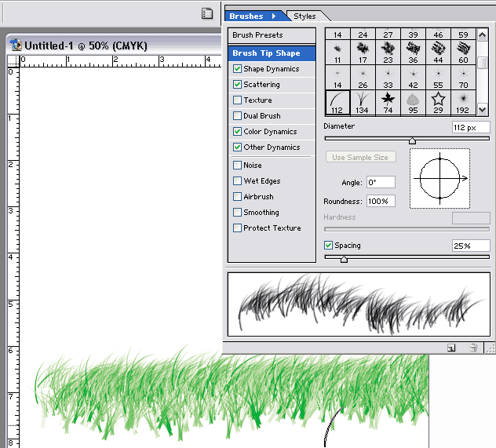This screenshot has width=496, height=448.
Task: Click the Brushes palette resize grip corner
Action: 491,348
